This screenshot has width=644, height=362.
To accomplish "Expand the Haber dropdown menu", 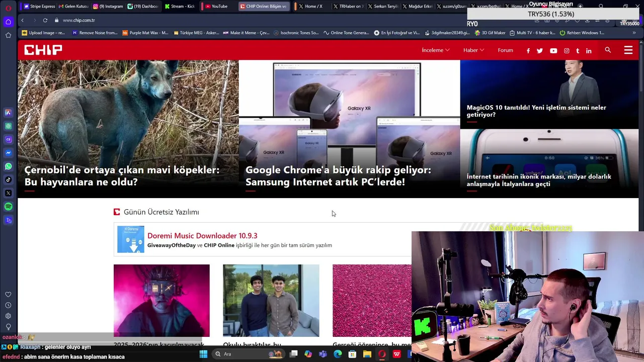I will 473,50.
